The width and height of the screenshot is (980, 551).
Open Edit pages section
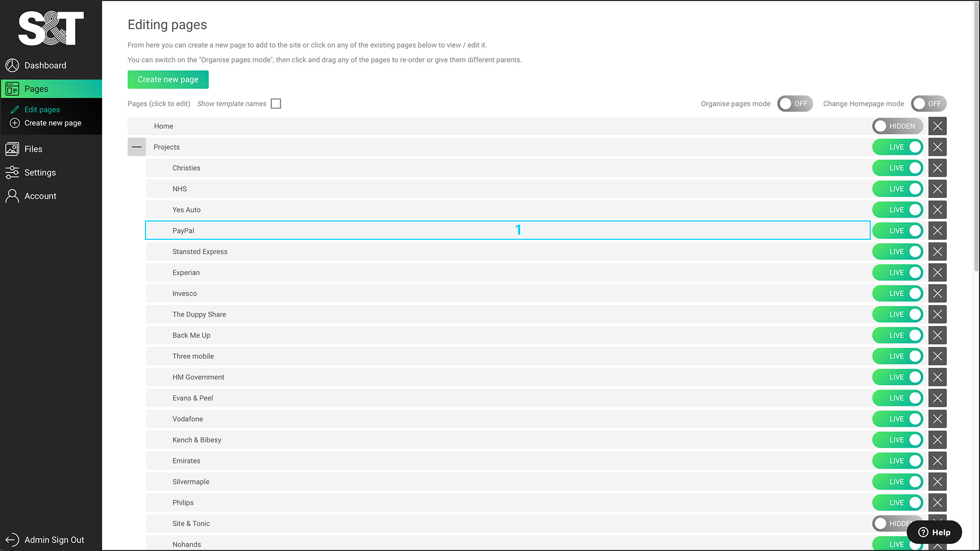coord(42,108)
